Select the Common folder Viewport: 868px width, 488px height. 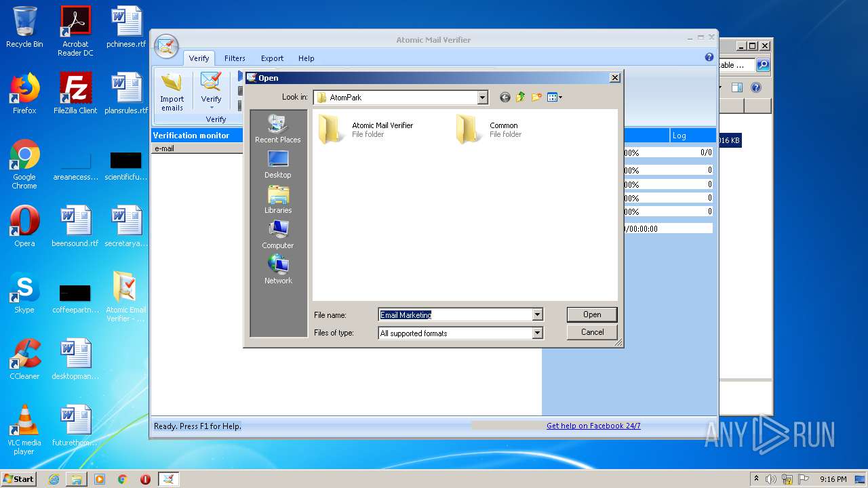pyautogui.click(x=490, y=129)
